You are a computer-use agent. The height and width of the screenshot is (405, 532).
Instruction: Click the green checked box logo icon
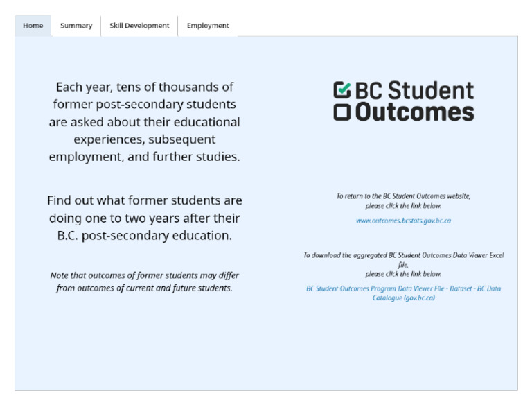(342, 89)
